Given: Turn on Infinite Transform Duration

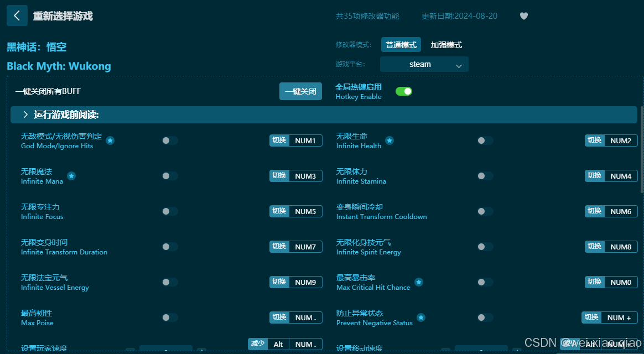Looking at the screenshot, I should 170,246.
